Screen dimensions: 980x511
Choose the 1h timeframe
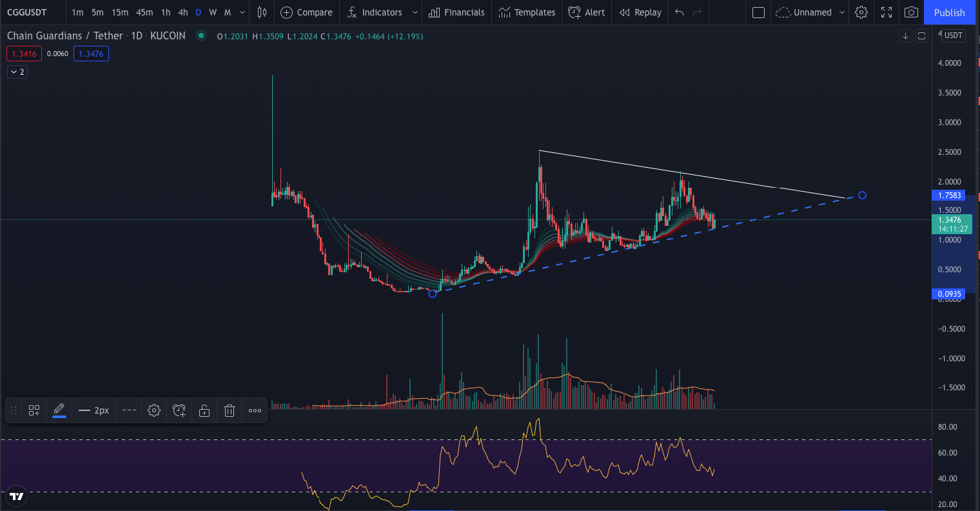(x=166, y=12)
